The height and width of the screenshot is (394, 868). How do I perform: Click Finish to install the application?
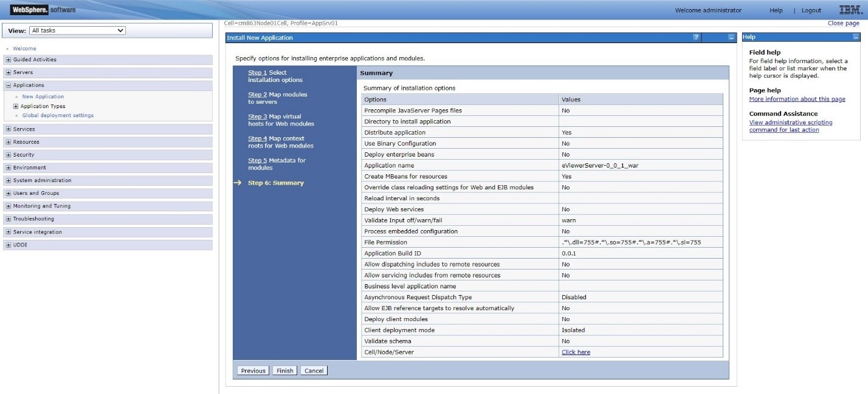click(x=284, y=371)
